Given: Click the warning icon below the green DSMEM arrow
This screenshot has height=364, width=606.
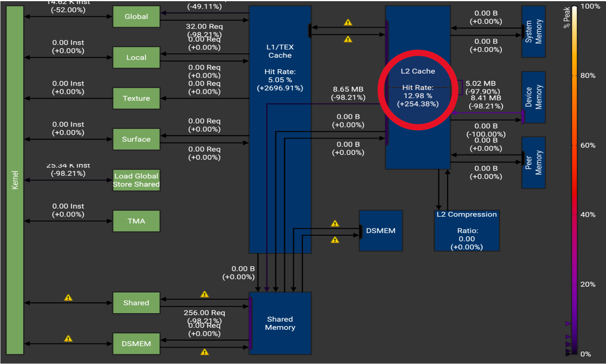Looking at the screenshot, I should pos(204,352).
